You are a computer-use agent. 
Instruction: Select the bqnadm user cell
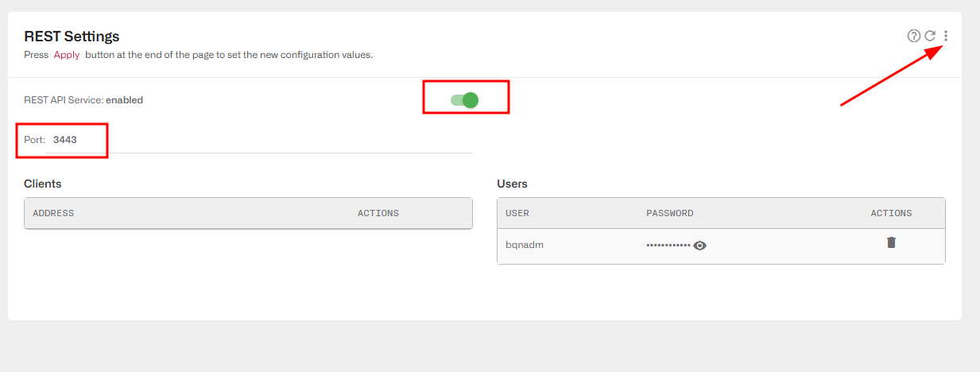tap(525, 245)
